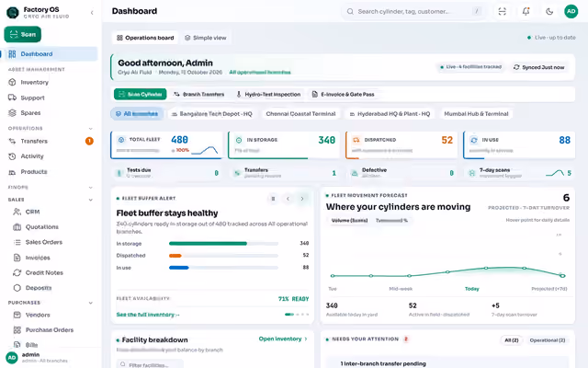Collapse sidebar with the chevron arrow

[x=92, y=13]
